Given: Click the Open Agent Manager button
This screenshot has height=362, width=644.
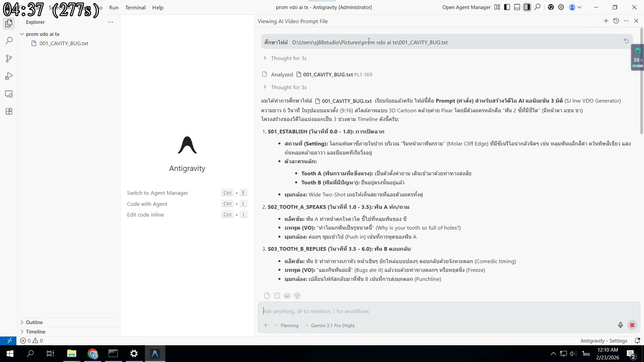Looking at the screenshot, I should tap(466, 7).
